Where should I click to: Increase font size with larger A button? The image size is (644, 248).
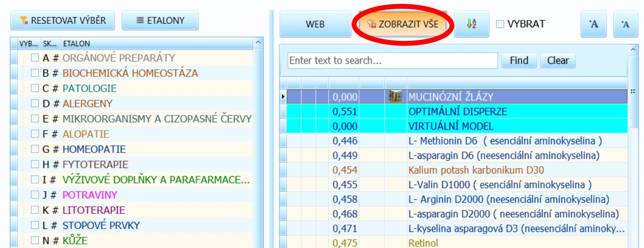click(593, 24)
